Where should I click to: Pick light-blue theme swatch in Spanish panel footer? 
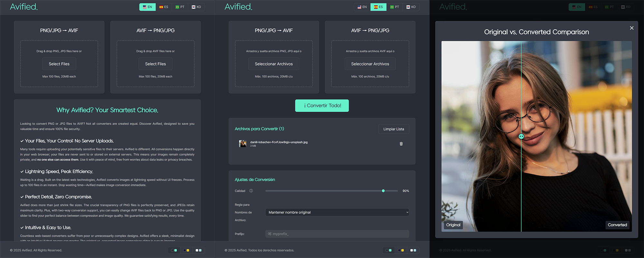pos(413,250)
